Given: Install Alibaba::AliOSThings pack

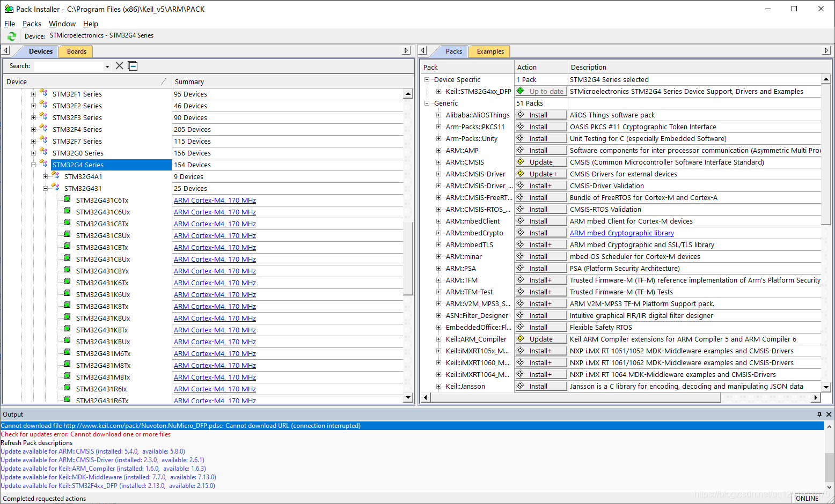Looking at the screenshot, I should click(541, 115).
